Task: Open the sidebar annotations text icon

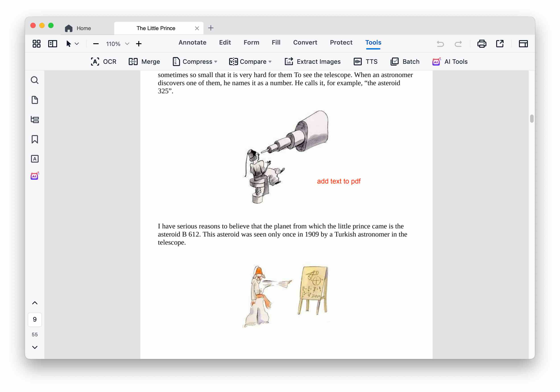Action: [x=35, y=159]
